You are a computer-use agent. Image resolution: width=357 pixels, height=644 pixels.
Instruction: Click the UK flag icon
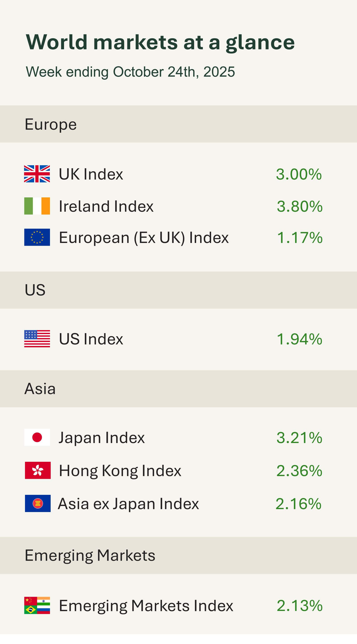[37, 174]
